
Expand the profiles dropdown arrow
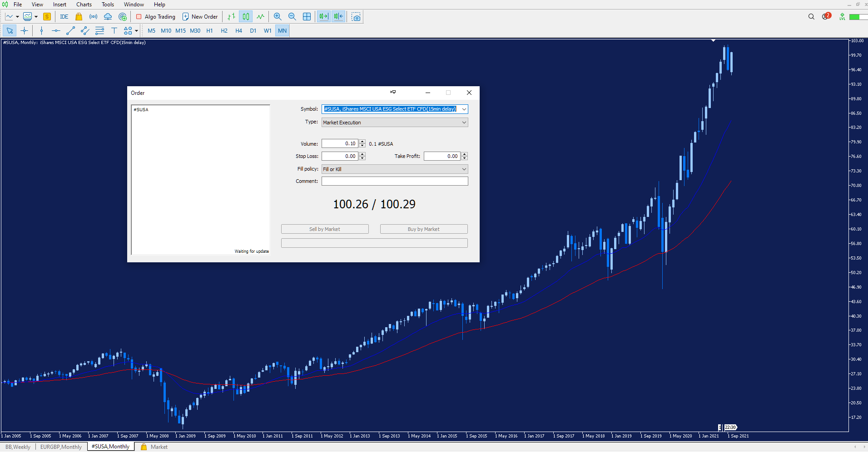click(36, 17)
